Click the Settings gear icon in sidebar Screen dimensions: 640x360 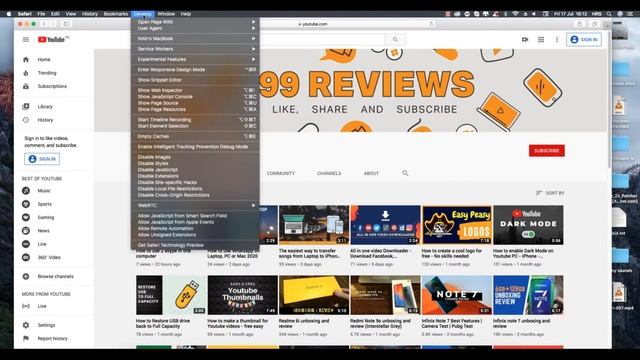[26, 325]
